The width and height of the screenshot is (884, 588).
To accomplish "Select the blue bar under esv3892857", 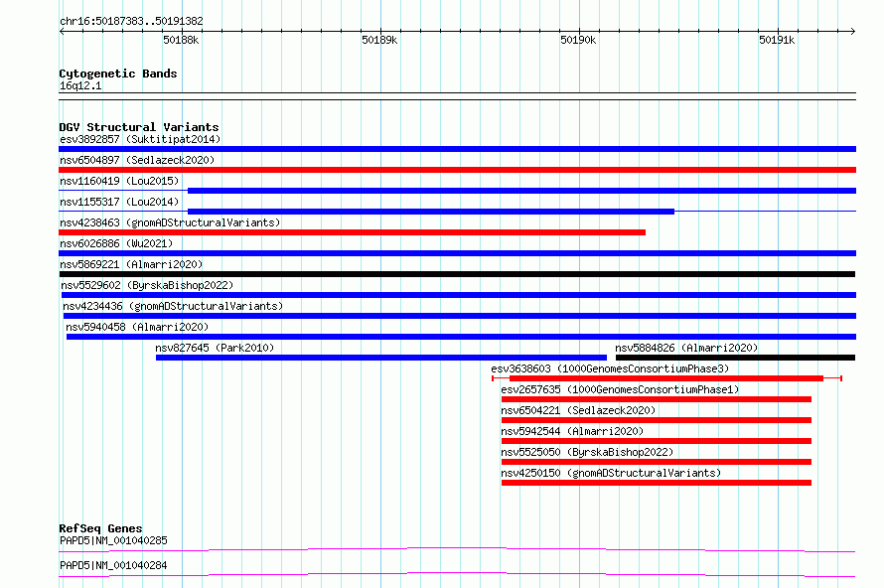I will coord(457,149).
